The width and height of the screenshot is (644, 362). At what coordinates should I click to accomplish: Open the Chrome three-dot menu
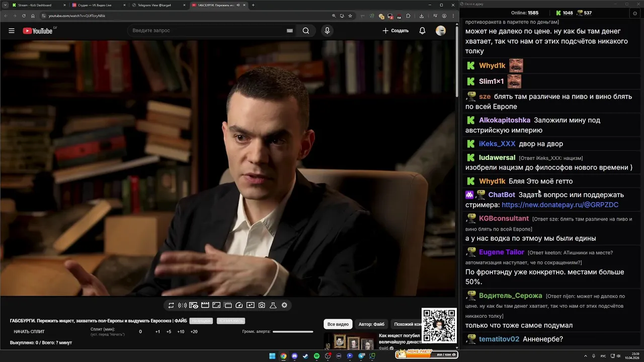(x=453, y=16)
